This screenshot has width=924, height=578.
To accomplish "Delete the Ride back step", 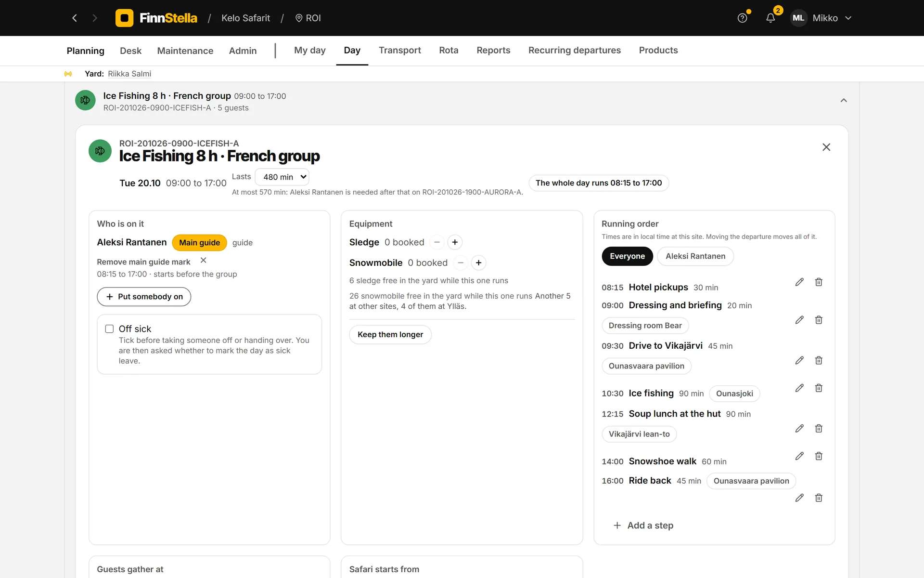I will point(819,498).
